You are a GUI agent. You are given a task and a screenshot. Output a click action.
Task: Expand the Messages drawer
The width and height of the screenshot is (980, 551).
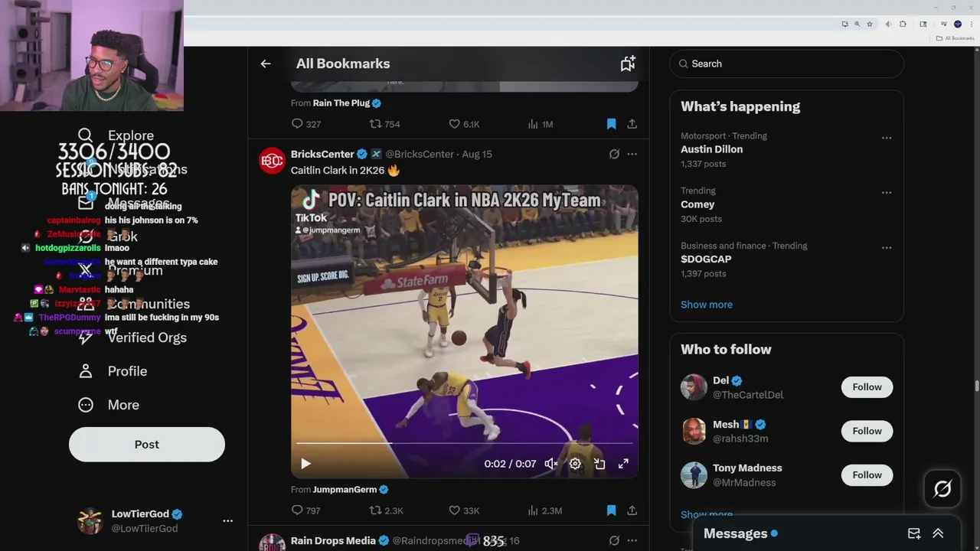938,533
